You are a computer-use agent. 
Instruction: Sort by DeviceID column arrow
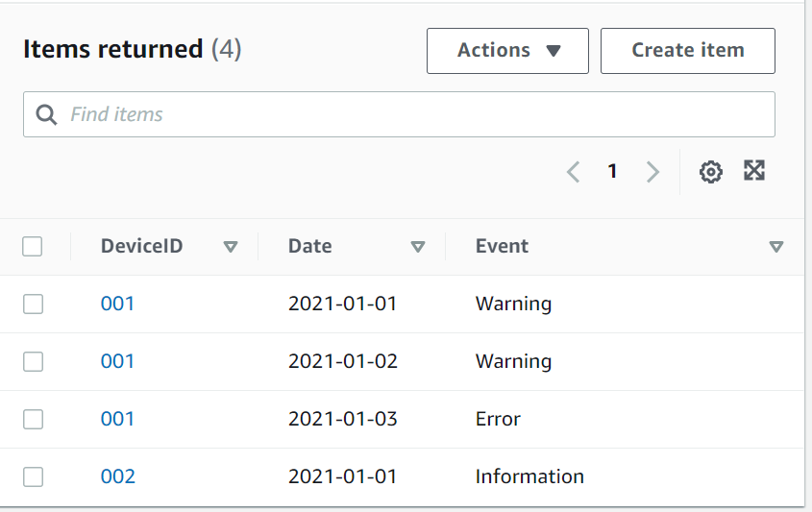tap(231, 247)
